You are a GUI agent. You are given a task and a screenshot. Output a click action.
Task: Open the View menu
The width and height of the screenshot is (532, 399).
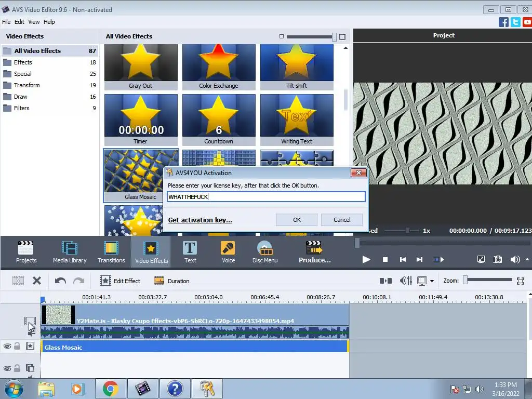34,22
